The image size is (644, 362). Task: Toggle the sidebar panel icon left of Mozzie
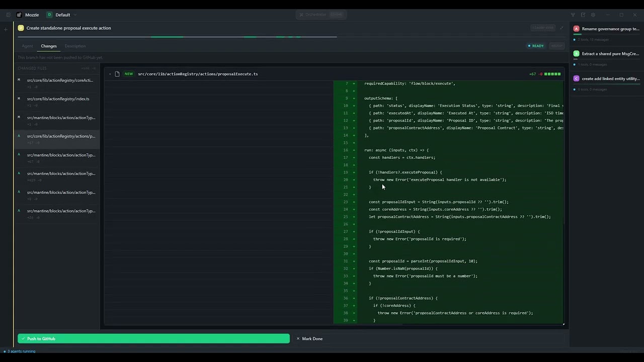[8, 15]
